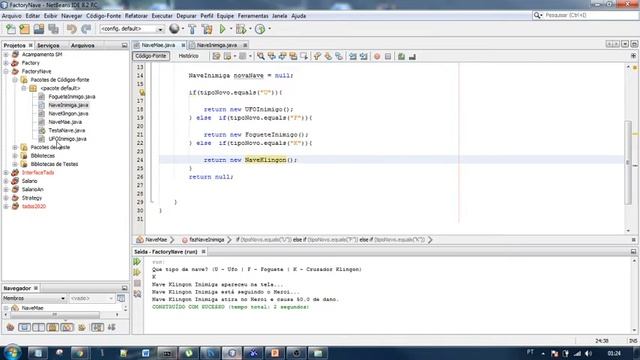Screen dimensions: 640x360
Task: Click the search magnifier icon beside Pesquisar field
Action: pos(537,15)
